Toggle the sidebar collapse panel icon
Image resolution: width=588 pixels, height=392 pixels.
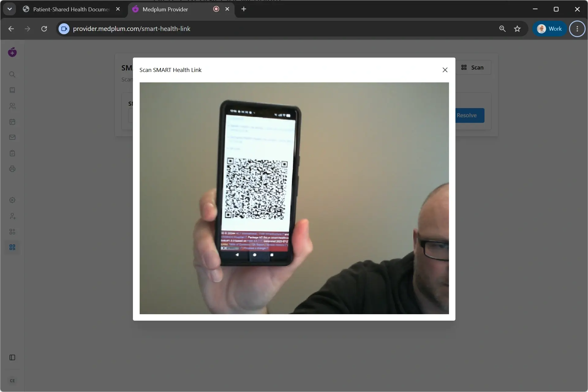pos(12,357)
